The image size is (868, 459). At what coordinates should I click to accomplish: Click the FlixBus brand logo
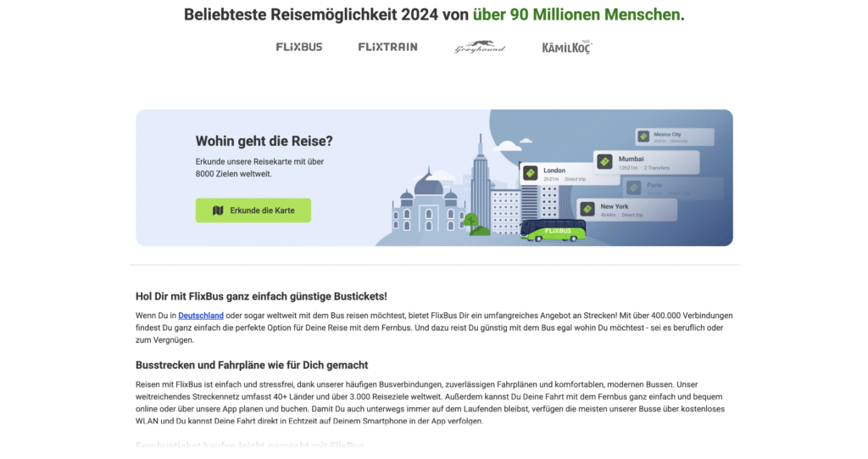(x=298, y=47)
